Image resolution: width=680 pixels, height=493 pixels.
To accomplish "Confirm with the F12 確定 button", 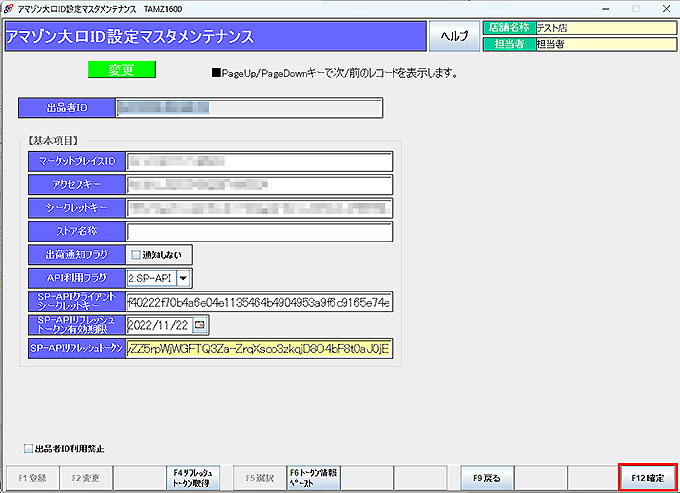I will pos(647,478).
